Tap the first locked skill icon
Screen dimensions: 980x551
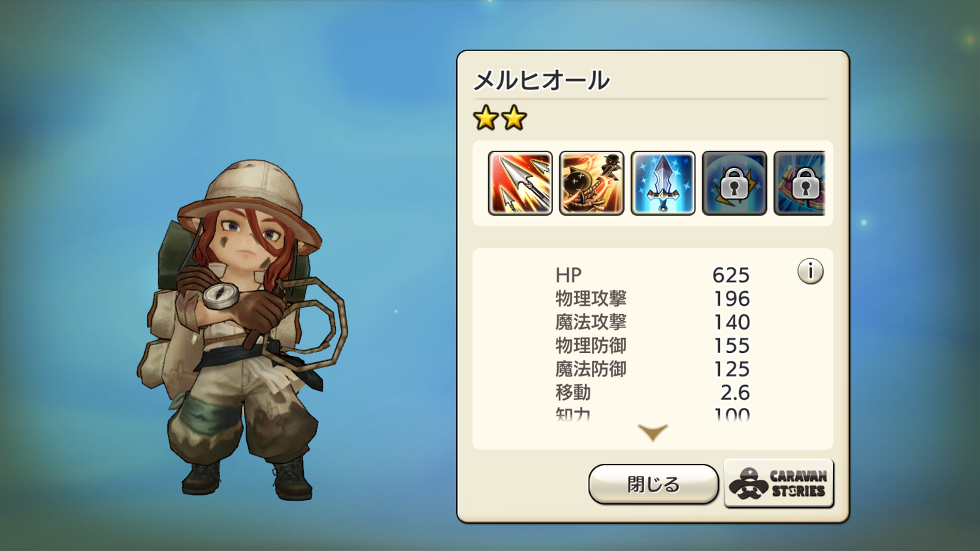(734, 183)
